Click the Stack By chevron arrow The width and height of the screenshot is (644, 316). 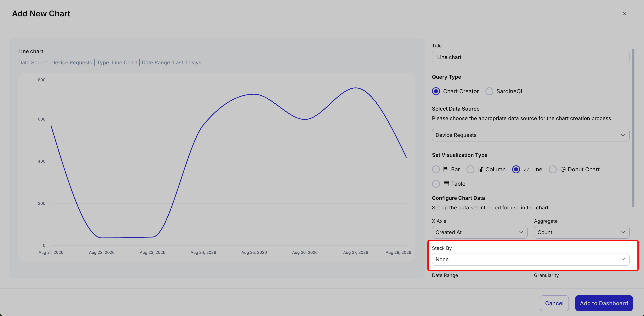point(623,259)
